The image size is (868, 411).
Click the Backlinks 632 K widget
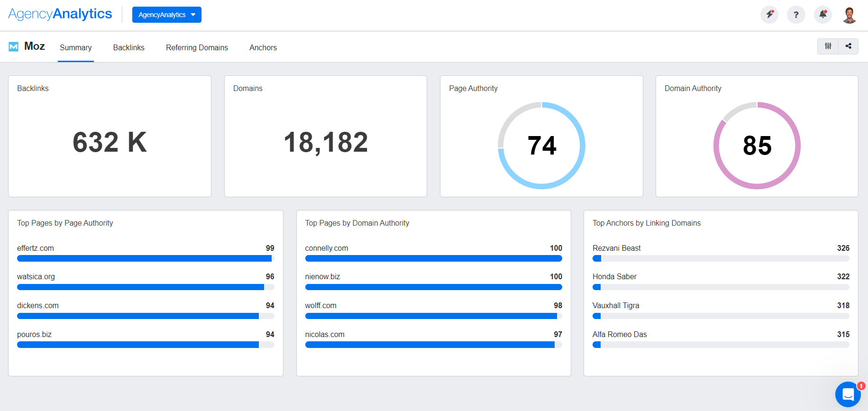click(x=110, y=142)
